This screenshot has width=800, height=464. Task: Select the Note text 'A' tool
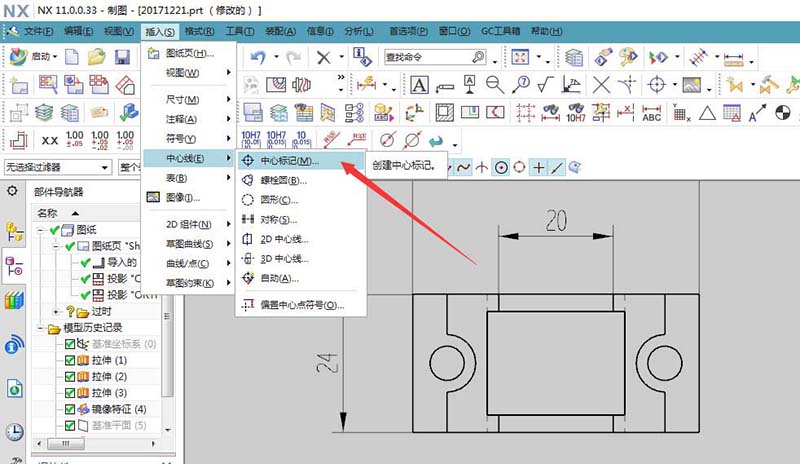point(419,85)
